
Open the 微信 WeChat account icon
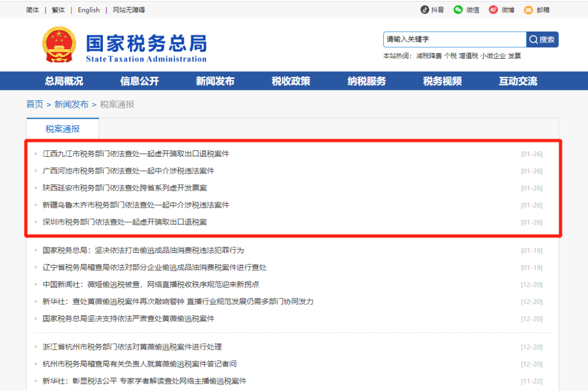[x=459, y=9]
